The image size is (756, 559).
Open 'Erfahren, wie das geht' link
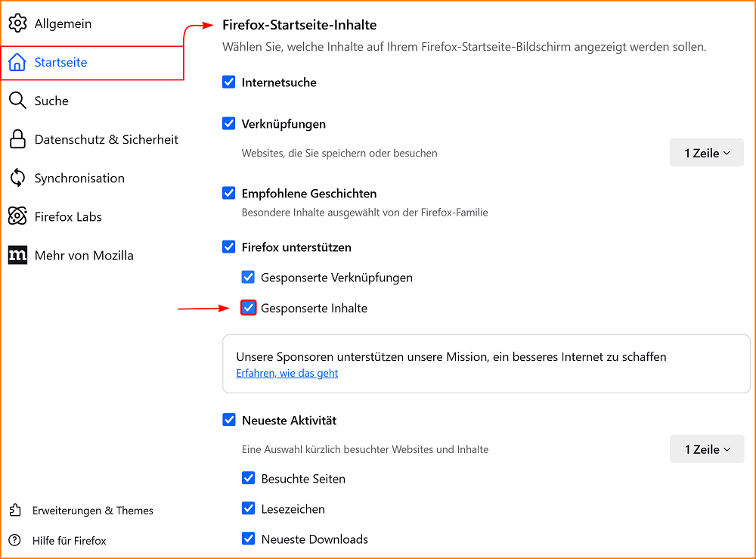click(287, 374)
